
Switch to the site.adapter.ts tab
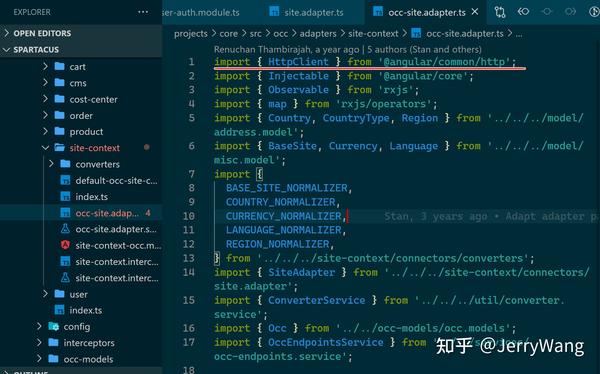click(x=314, y=13)
